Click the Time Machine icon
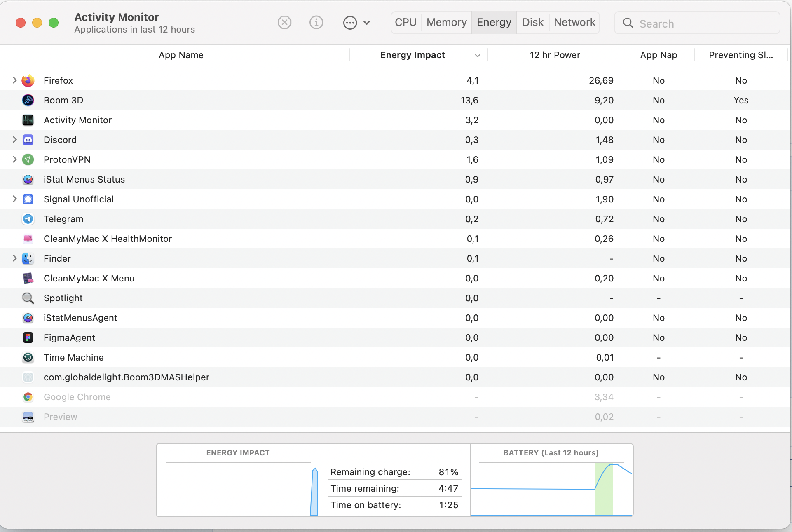 click(28, 357)
